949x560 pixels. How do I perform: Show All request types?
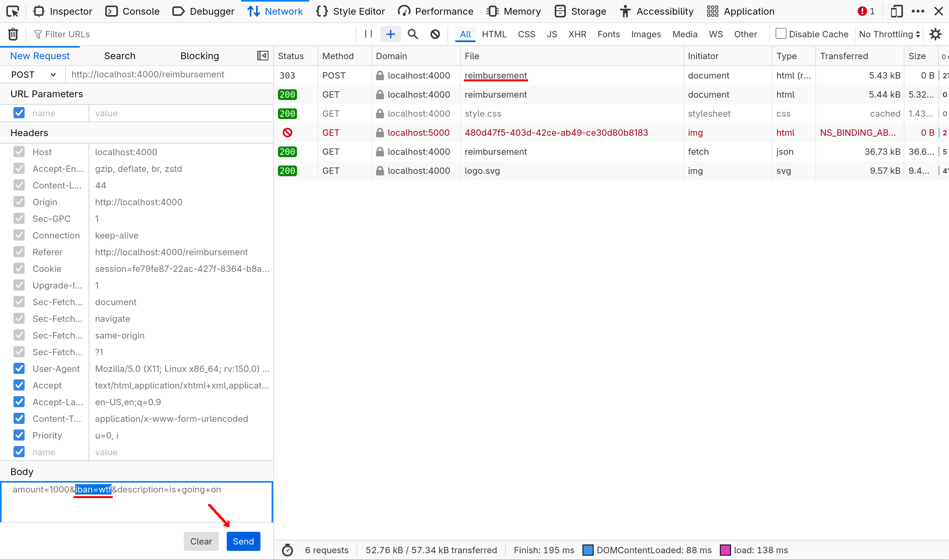(x=465, y=34)
